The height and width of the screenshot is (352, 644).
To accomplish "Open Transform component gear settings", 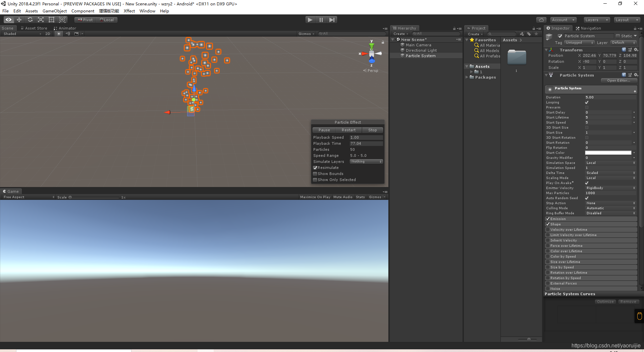I will pyautogui.click(x=636, y=50).
